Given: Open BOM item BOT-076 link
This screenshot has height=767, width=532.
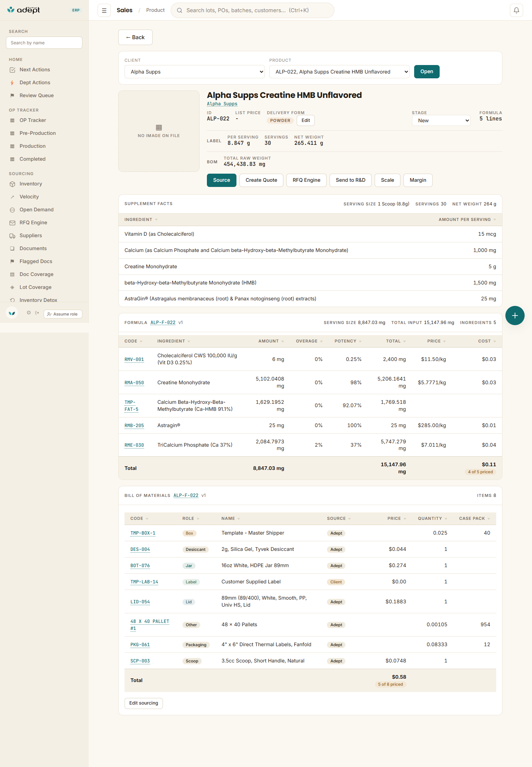Looking at the screenshot, I should coord(140,566).
